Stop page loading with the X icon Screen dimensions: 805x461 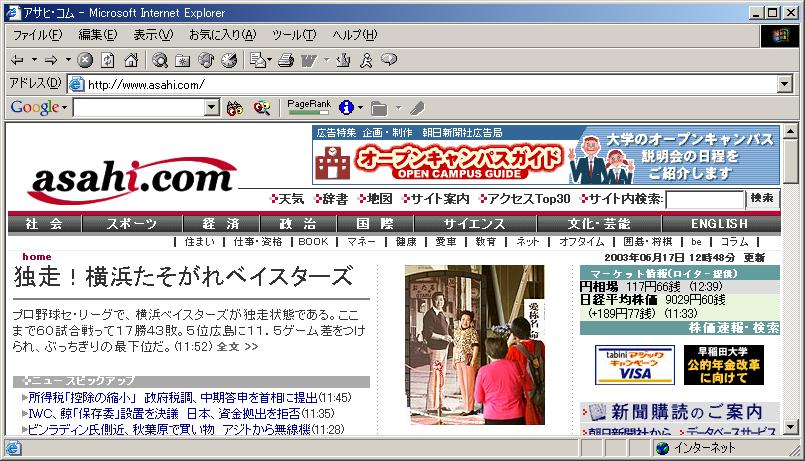click(85, 61)
